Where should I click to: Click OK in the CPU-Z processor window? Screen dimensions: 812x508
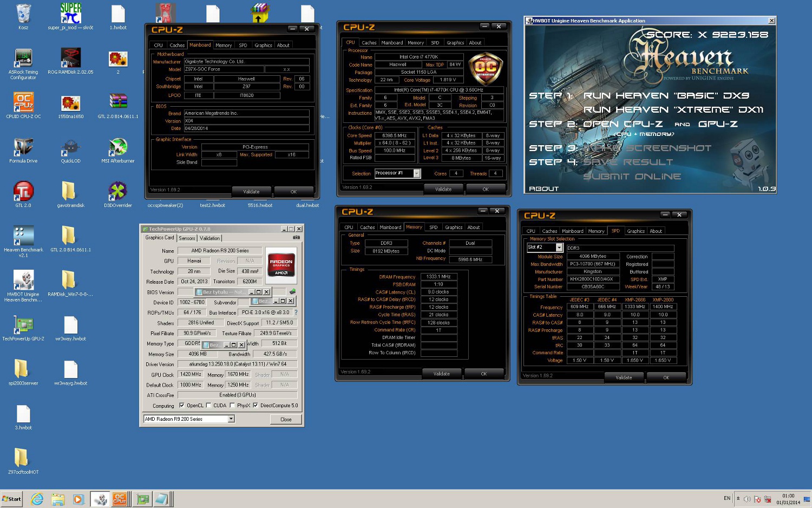point(486,189)
